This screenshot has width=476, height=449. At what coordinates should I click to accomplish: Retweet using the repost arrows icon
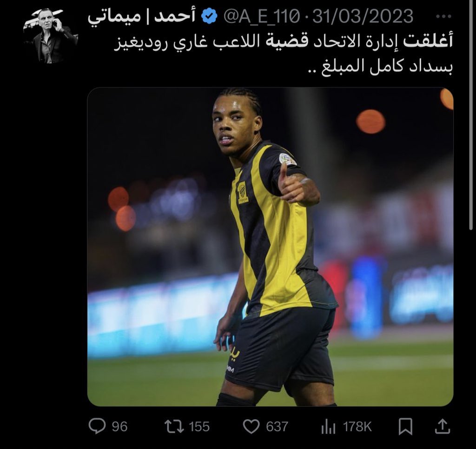click(x=174, y=426)
